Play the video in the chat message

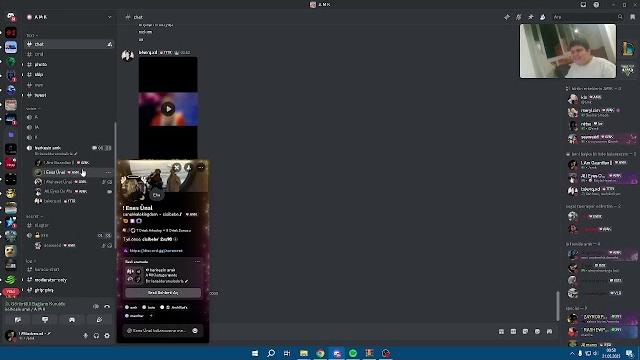click(x=168, y=109)
